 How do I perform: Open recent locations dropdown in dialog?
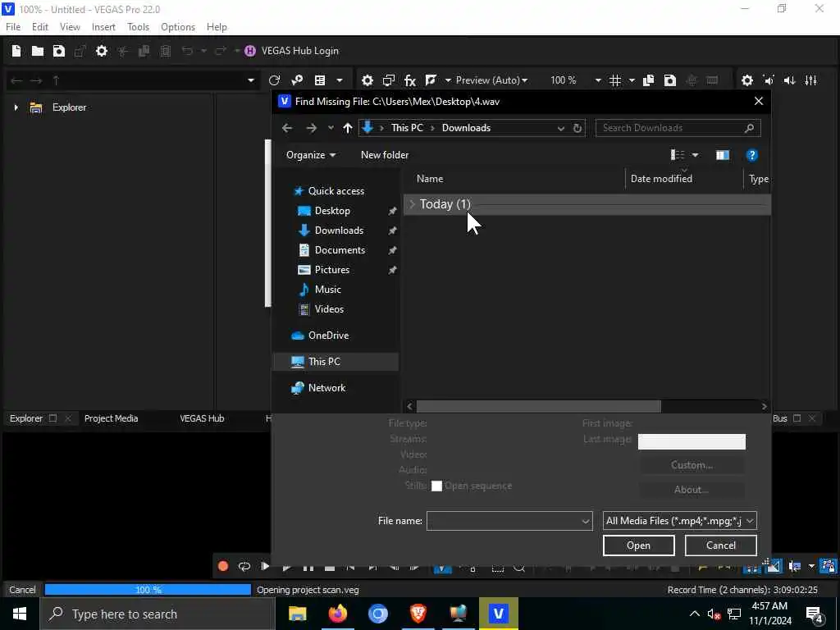[x=331, y=128]
